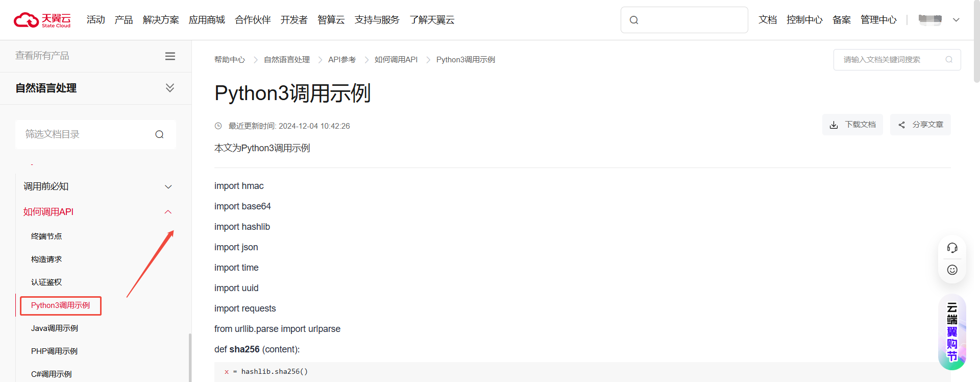Image resolution: width=980 pixels, height=382 pixels.
Task: Click the 'import requests' code line
Action: click(245, 308)
